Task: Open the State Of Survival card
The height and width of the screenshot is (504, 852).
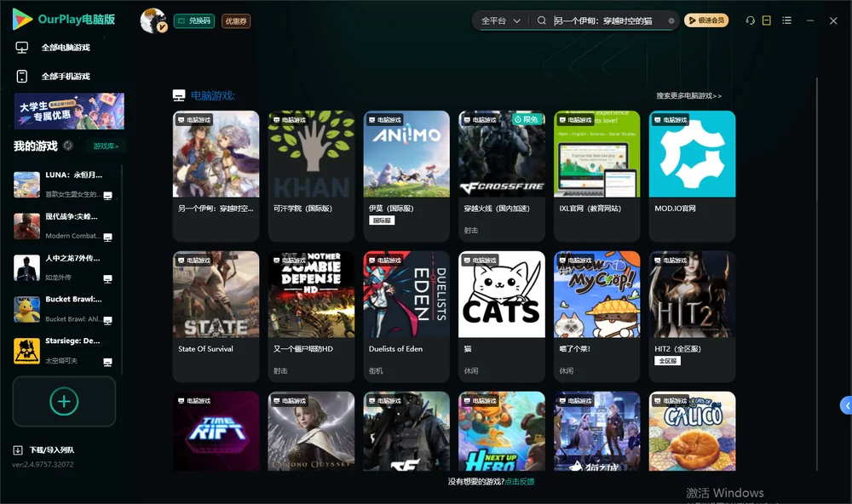Action: click(x=216, y=317)
